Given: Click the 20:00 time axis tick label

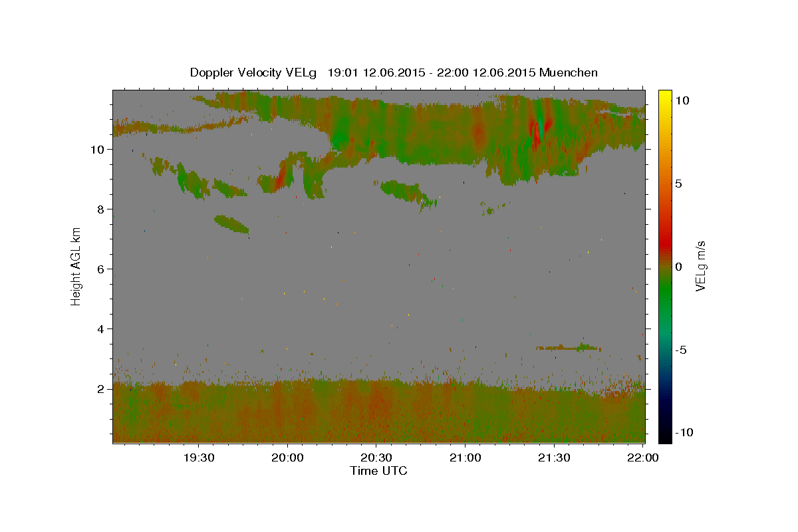Looking at the screenshot, I should tap(288, 458).
